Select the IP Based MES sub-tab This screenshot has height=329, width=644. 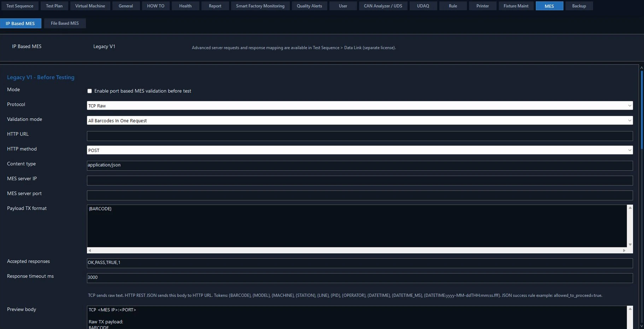tap(21, 23)
